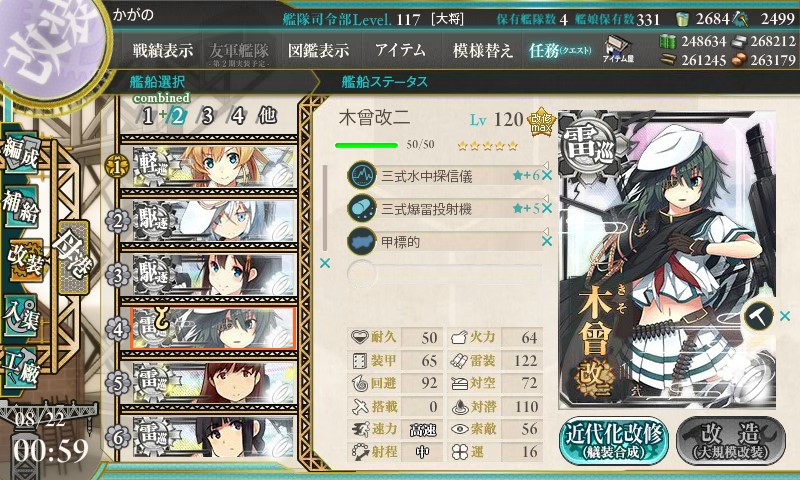Image resolution: width=800 pixels, height=480 pixels.
Task: Remove 三式爆雷投射機 with its X
Action: (547, 208)
